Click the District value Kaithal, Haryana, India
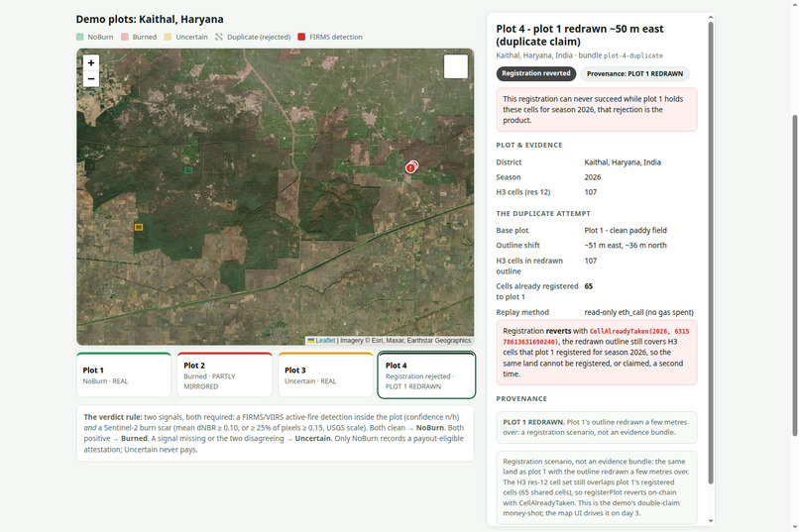 (x=623, y=162)
